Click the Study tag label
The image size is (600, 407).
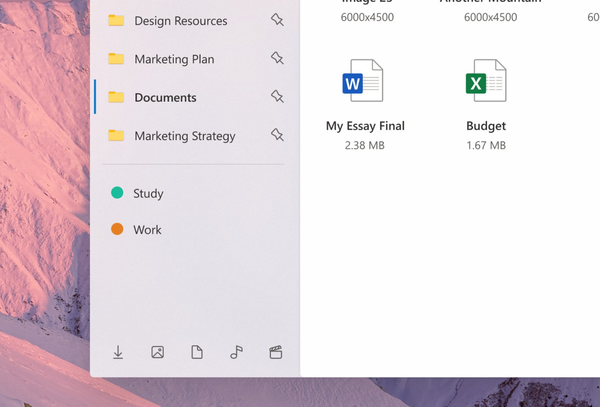(x=148, y=194)
